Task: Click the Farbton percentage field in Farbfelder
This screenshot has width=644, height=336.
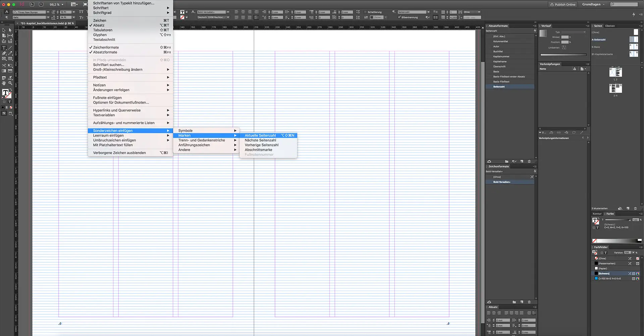Action: [628, 253]
